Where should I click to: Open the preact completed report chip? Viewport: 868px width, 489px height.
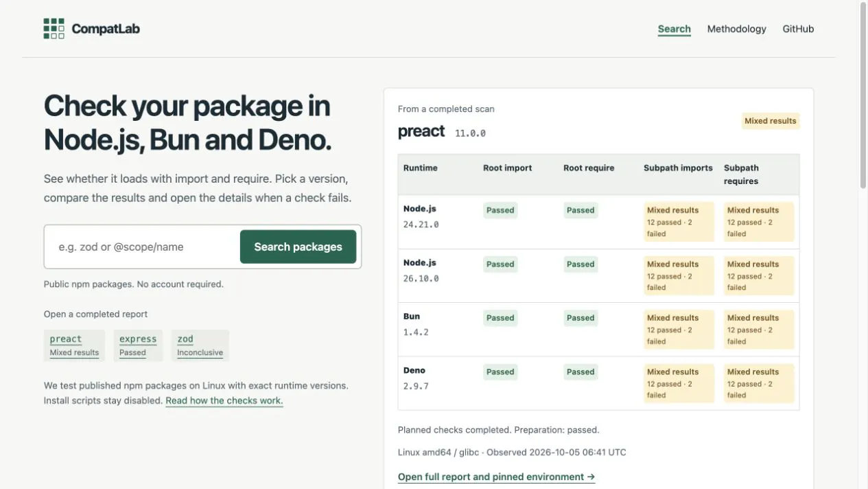(x=74, y=345)
